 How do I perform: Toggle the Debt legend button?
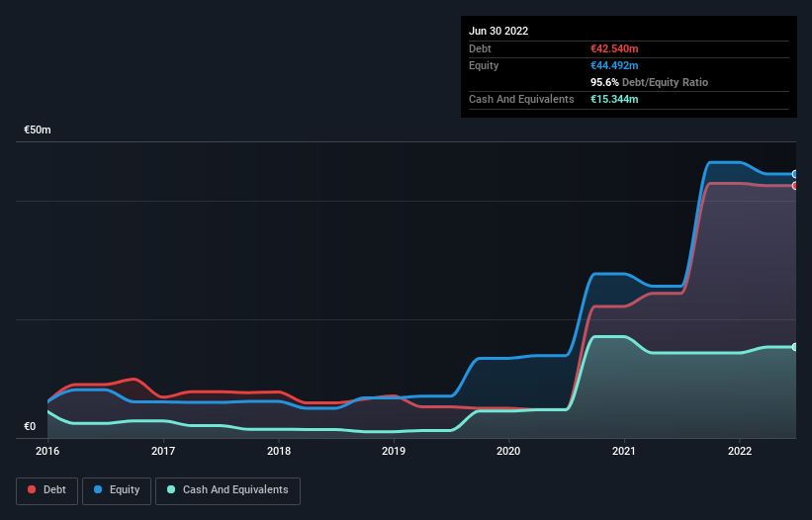click(46, 490)
